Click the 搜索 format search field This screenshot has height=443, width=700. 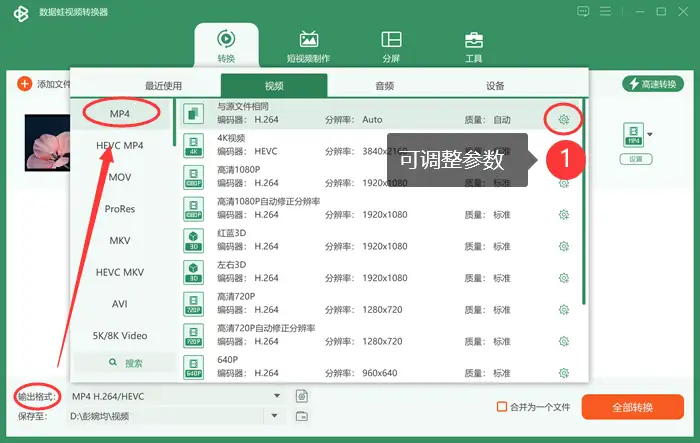pos(125,363)
